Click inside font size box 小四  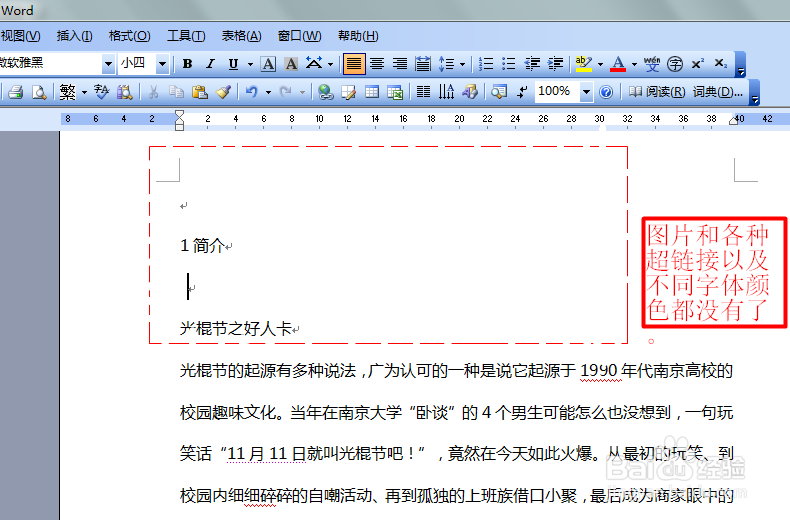(x=137, y=64)
